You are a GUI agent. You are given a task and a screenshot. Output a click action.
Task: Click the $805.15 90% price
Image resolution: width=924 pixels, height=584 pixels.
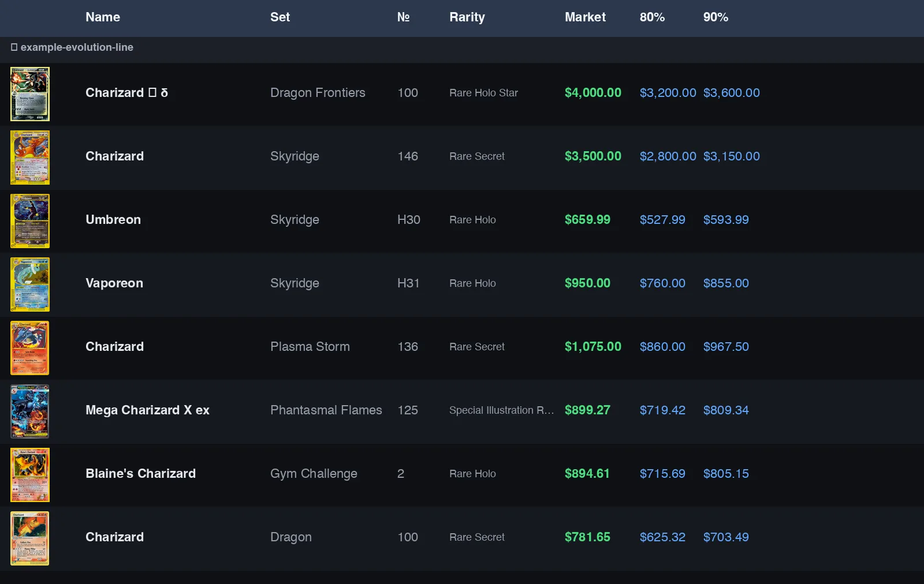(726, 474)
